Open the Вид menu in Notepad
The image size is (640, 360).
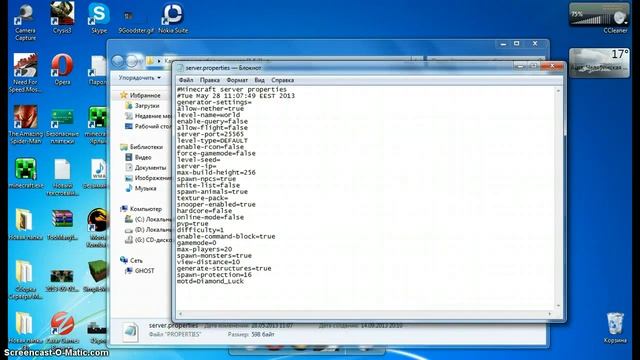point(259,80)
